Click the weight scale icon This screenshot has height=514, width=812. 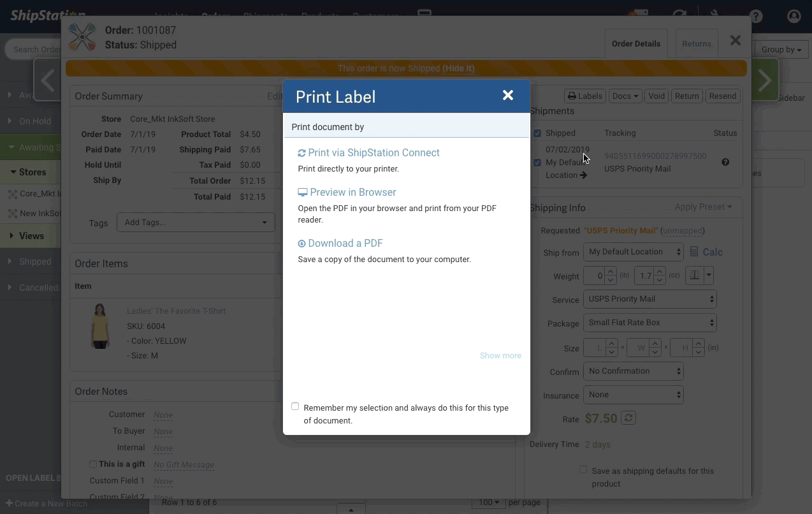(x=695, y=275)
